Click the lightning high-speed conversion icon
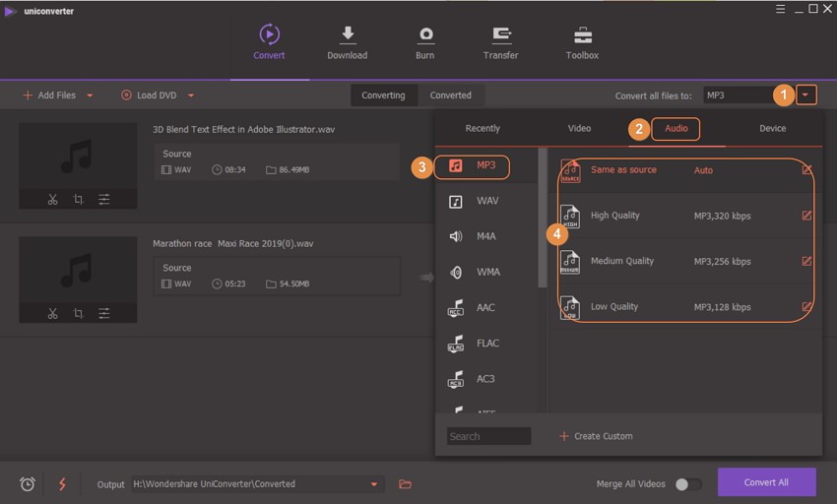The image size is (837, 504). [62, 484]
